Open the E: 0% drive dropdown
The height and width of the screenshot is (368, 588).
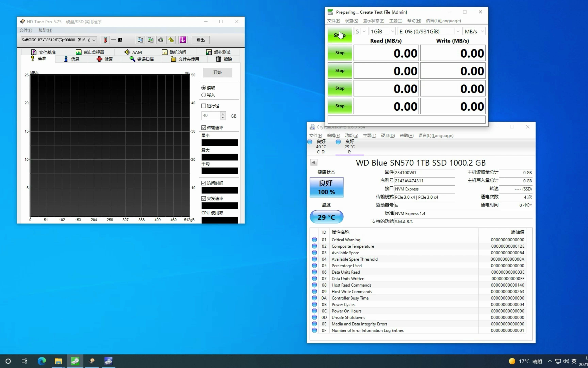pos(429,31)
